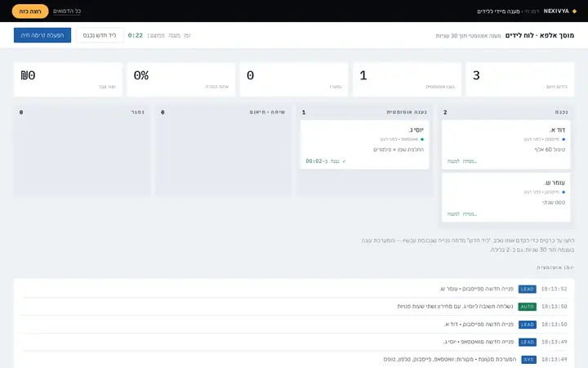Click "החלפת שמן + פילטרים" on יוסי ג. card
588x368 pixels.
coord(399,150)
